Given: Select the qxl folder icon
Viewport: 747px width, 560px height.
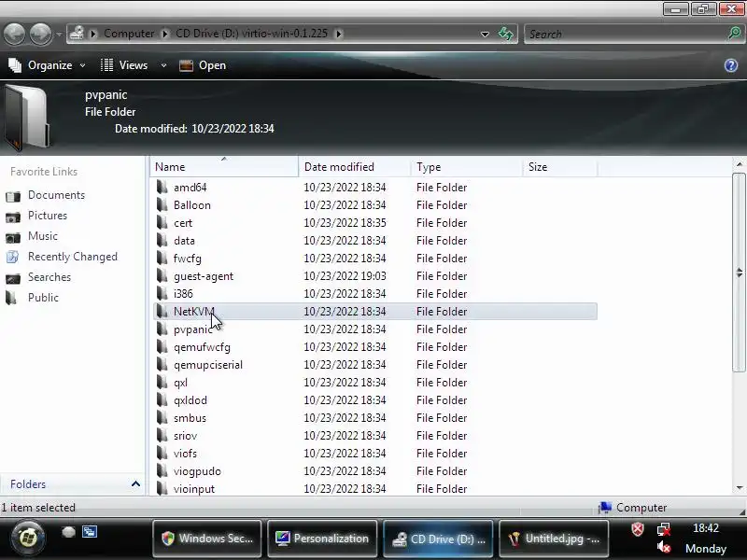Looking at the screenshot, I should pyautogui.click(x=162, y=383).
